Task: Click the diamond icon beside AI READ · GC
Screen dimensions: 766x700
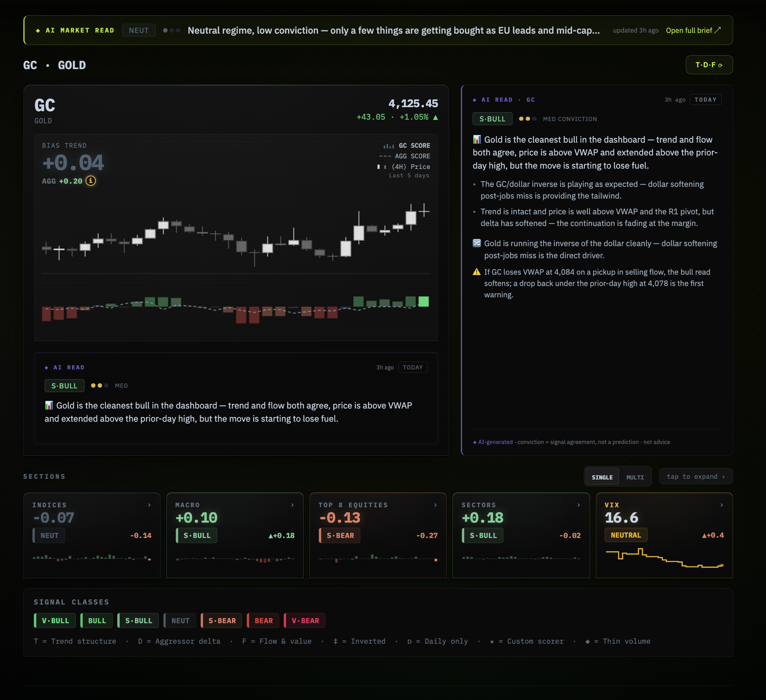Action: [474, 100]
